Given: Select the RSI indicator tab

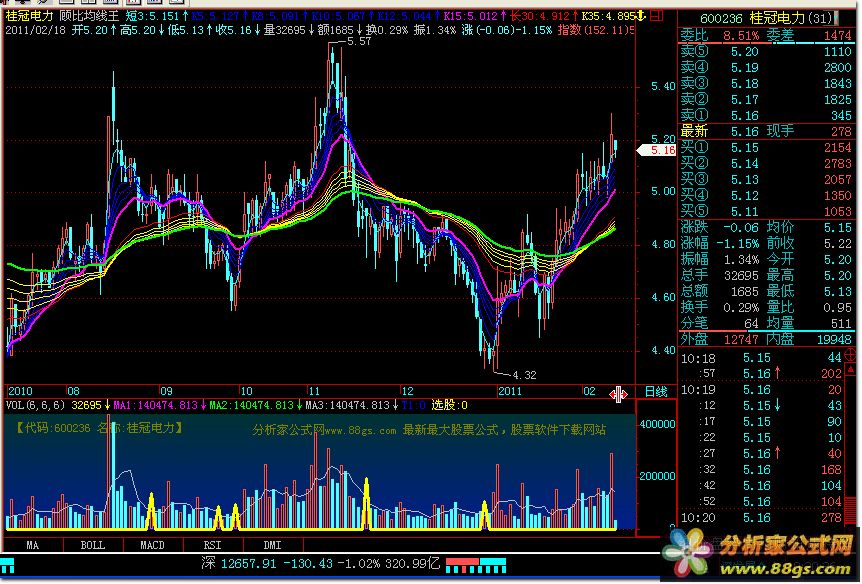Looking at the screenshot, I should tap(212, 545).
